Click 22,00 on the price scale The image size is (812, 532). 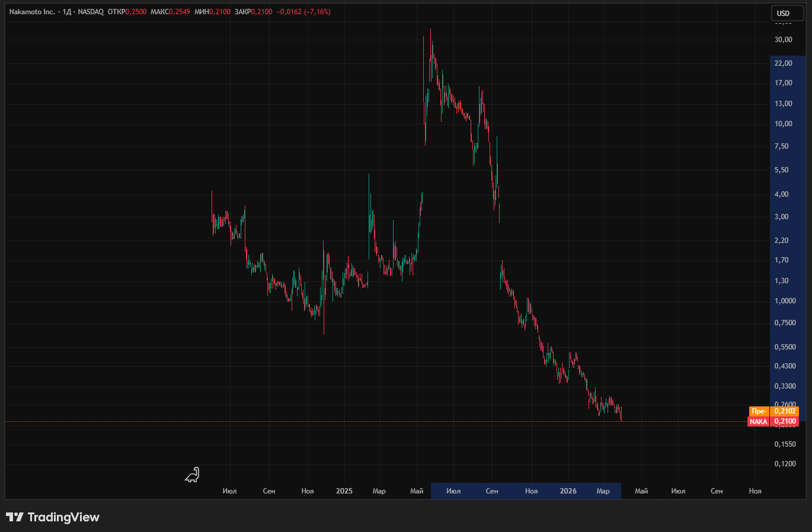click(783, 63)
